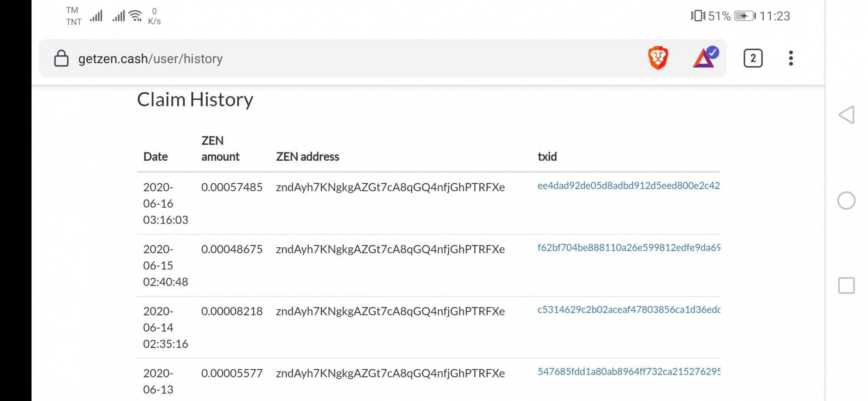
Task: Tap the txid column header
Action: (547, 156)
